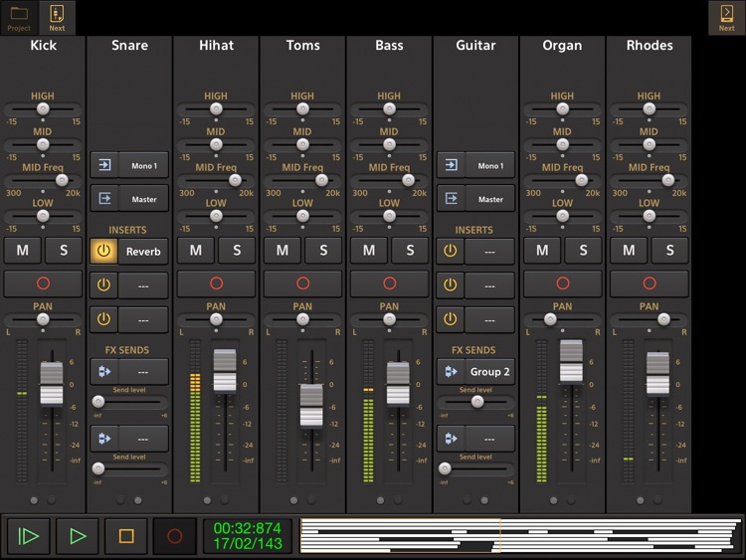Viewport: 746px width, 560px height.
Task: Select the Rhodes channel name
Action: click(x=650, y=45)
